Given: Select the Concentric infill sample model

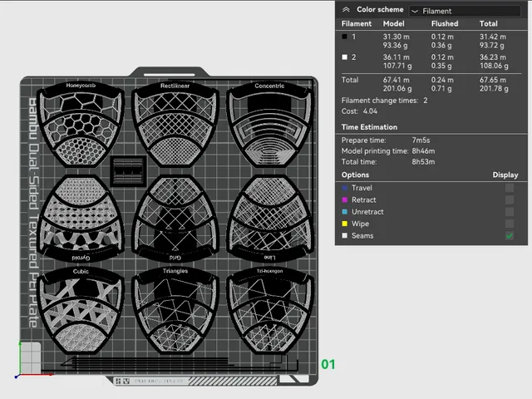Looking at the screenshot, I should click(269, 124).
